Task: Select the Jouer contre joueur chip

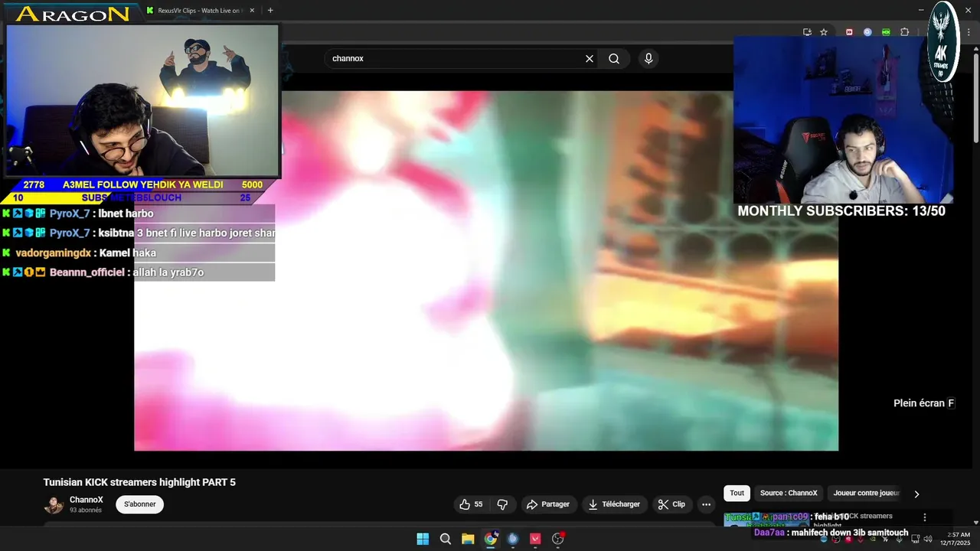Action: (866, 493)
